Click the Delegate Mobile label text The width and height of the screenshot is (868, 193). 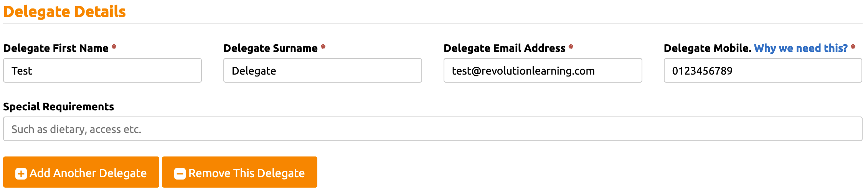[707, 48]
